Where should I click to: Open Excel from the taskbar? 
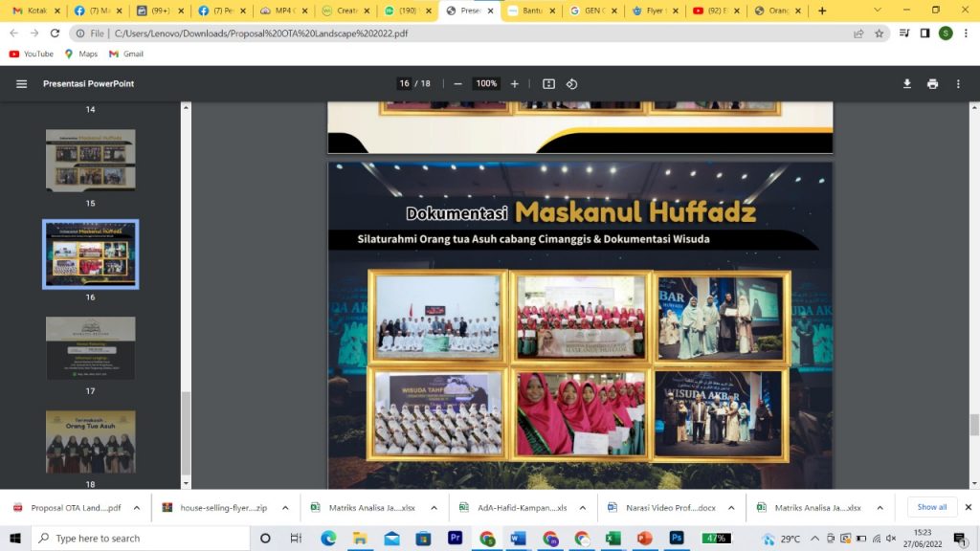[x=612, y=538]
